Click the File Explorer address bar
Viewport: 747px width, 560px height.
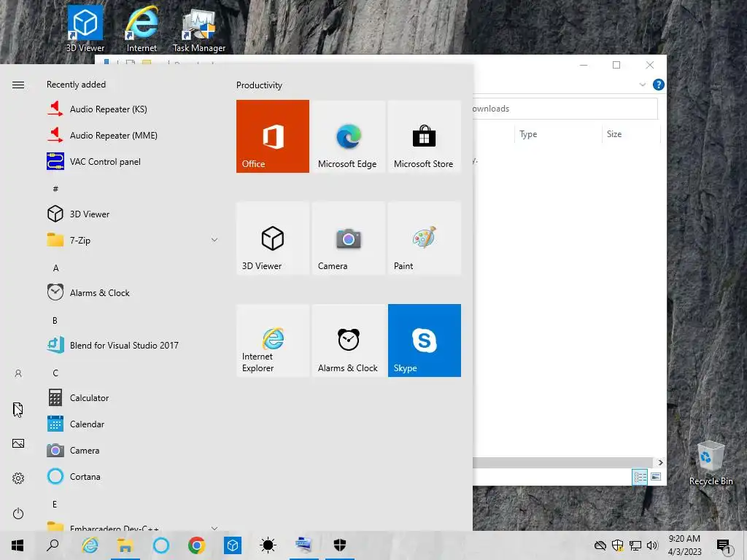point(565,109)
